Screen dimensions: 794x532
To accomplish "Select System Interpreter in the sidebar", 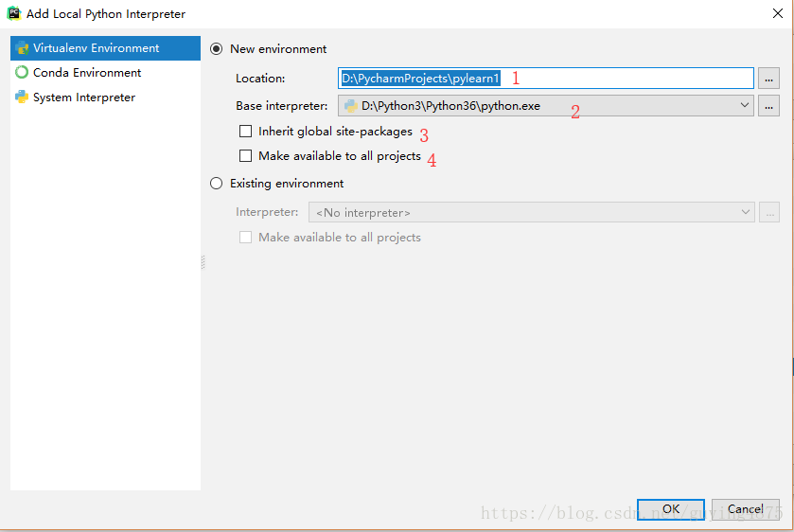I will tap(105, 97).
